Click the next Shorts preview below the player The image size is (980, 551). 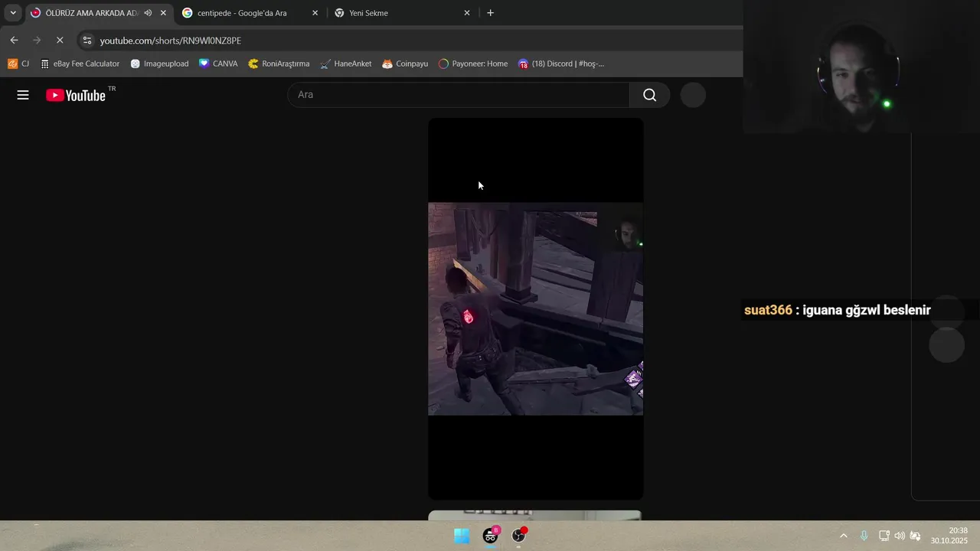pyautogui.click(x=534, y=515)
